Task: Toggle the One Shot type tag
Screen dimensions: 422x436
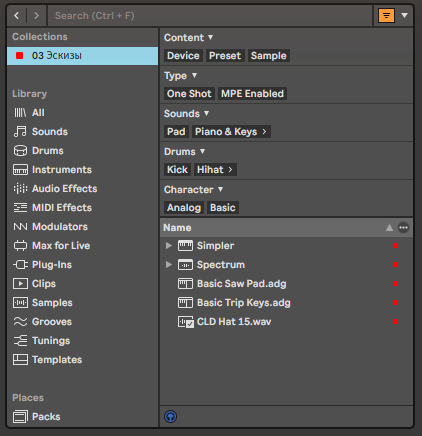Action: click(x=189, y=94)
